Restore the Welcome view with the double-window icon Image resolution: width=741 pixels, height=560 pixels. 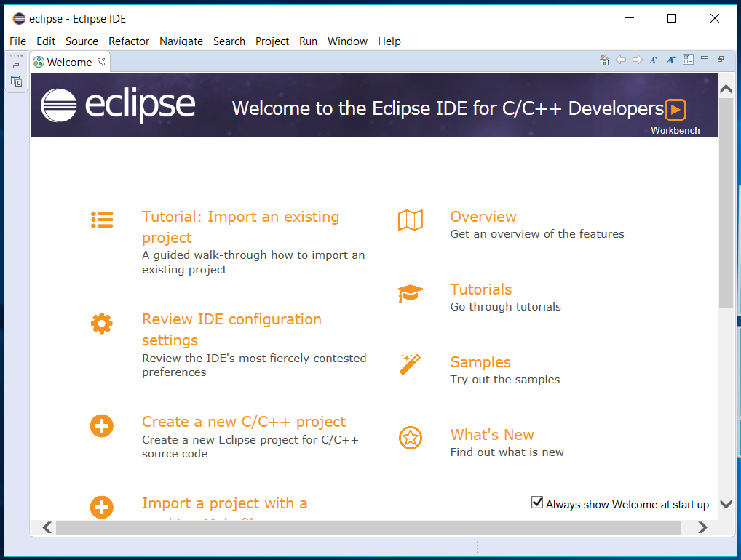[x=721, y=59]
